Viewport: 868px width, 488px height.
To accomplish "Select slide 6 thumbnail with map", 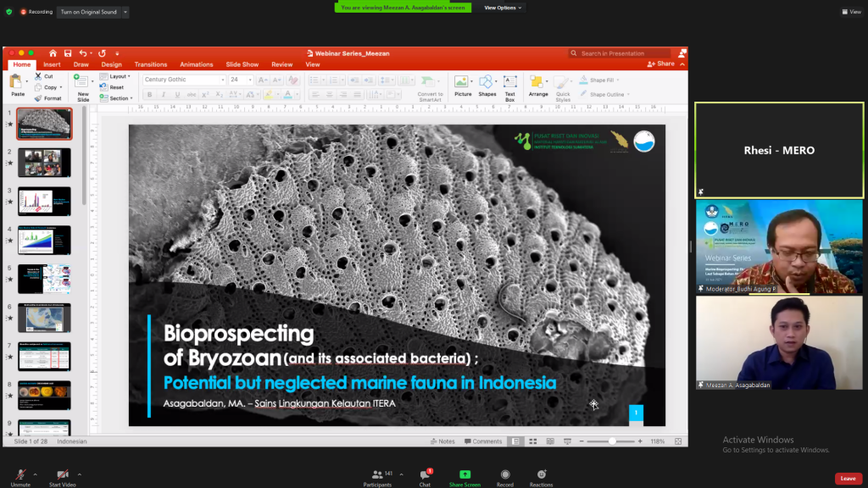I will (x=44, y=318).
